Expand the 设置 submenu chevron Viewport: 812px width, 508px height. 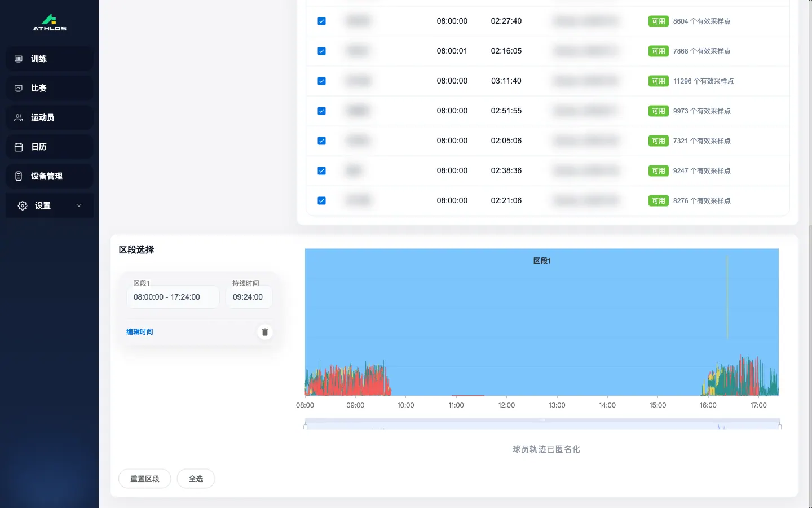coord(79,205)
